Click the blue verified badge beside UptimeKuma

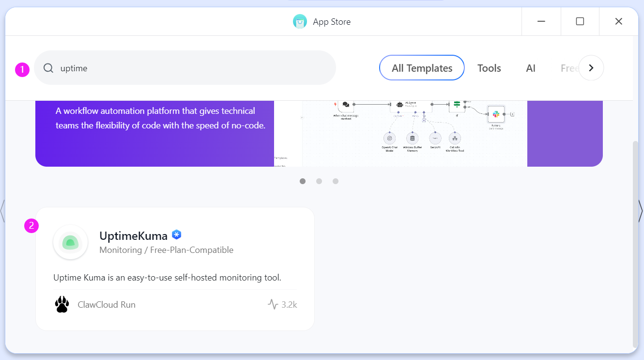[177, 235]
